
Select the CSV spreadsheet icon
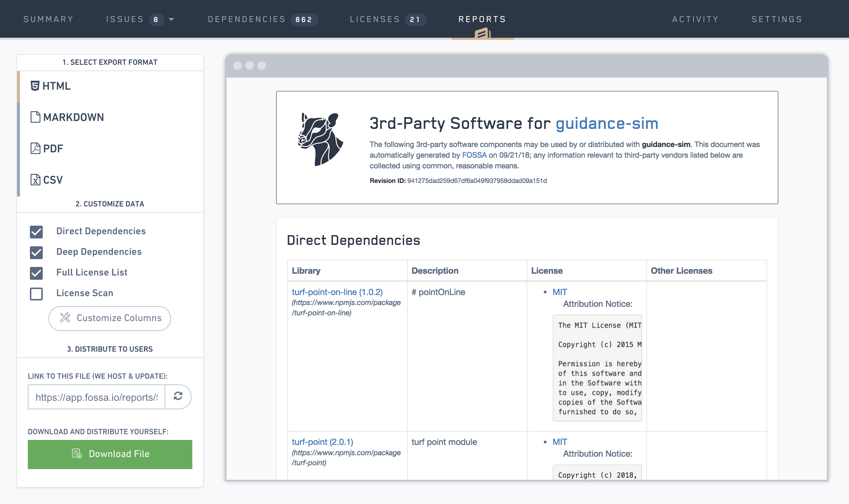35,180
